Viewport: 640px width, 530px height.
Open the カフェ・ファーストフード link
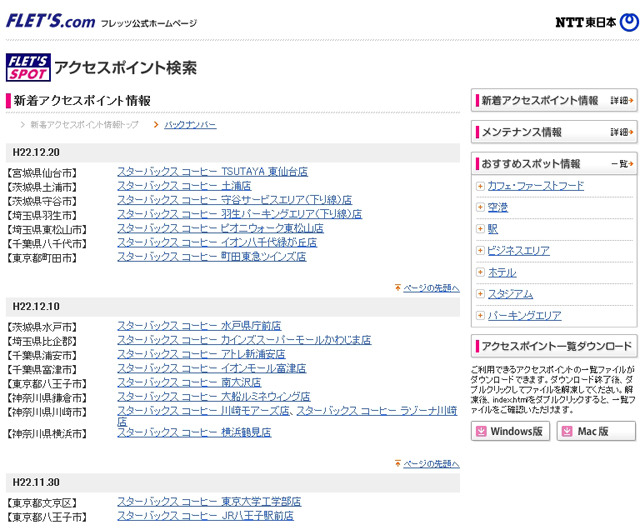coord(536,186)
